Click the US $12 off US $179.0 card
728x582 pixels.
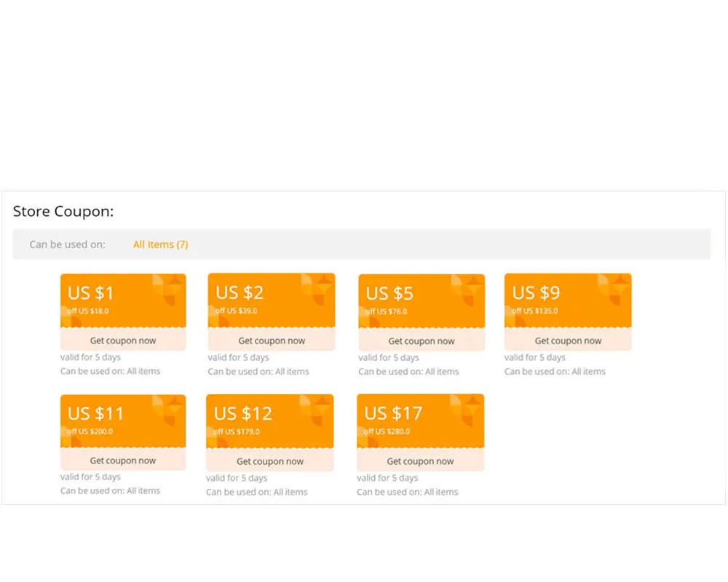point(270,421)
